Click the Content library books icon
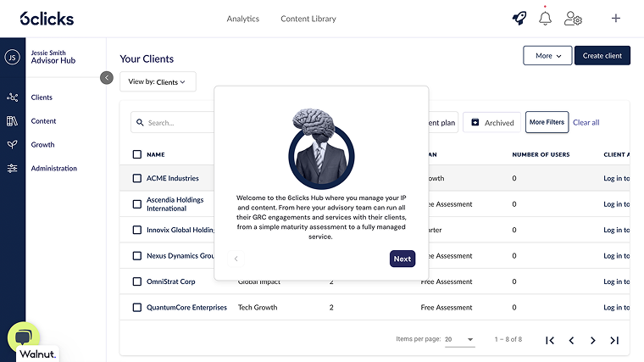 point(13,120)
